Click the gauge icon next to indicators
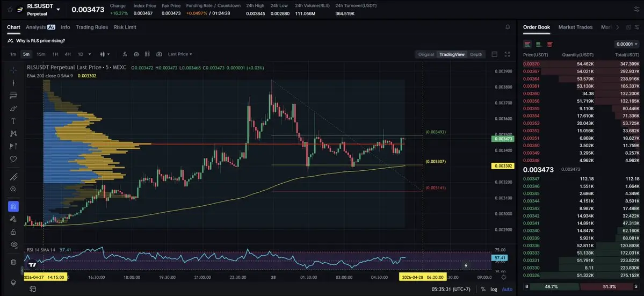Screen dimensions: 644x296 136,54
